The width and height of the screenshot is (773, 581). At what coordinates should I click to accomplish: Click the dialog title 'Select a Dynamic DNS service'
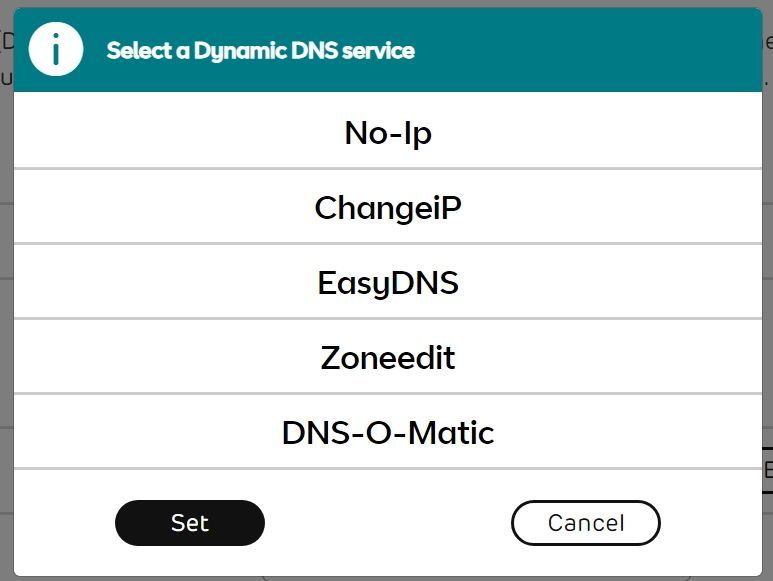point(260,50)
